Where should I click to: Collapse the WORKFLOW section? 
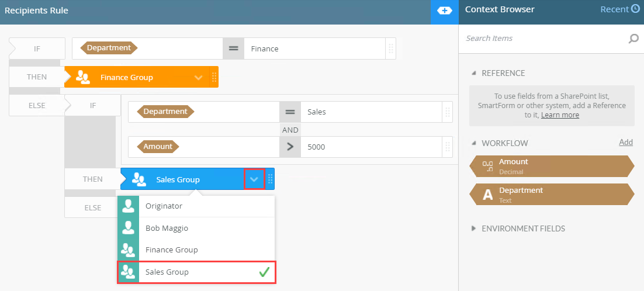coord(474,143)
